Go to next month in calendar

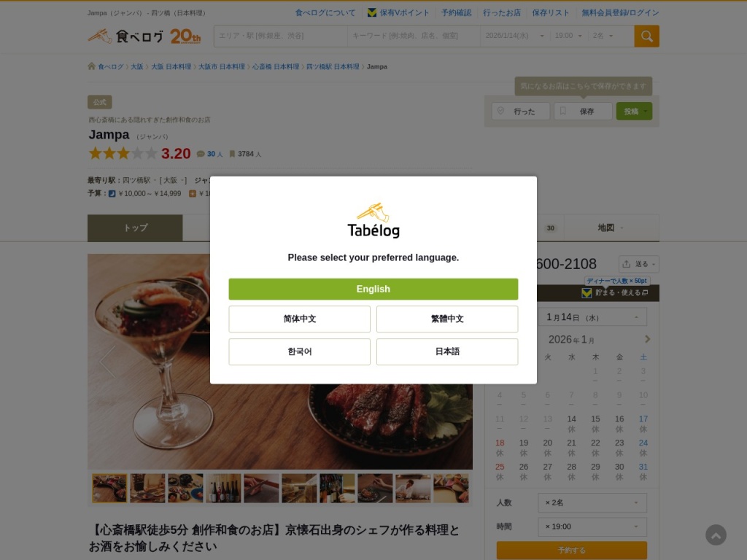[647, 339]
